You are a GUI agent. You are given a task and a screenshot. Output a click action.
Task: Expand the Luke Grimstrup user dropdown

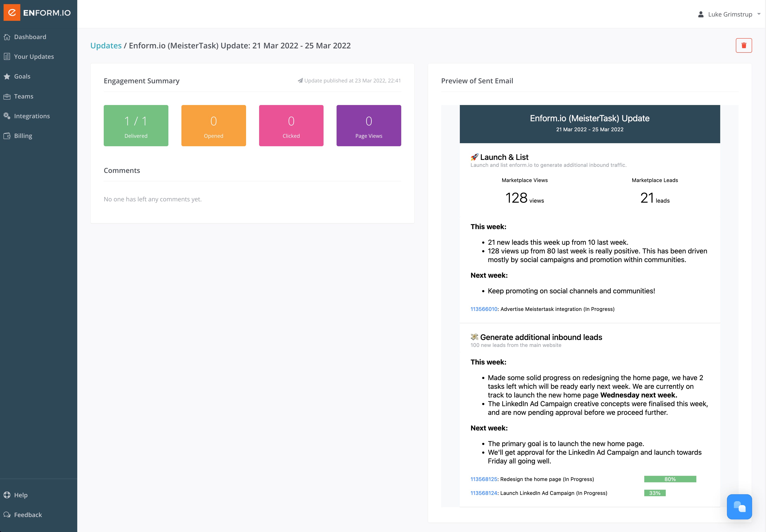pos(759,14)
